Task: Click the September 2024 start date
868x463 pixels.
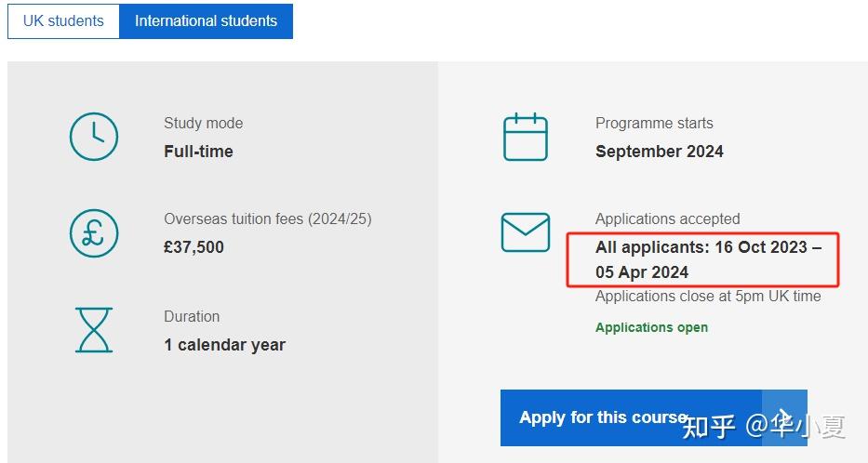Action: point(659,152)
